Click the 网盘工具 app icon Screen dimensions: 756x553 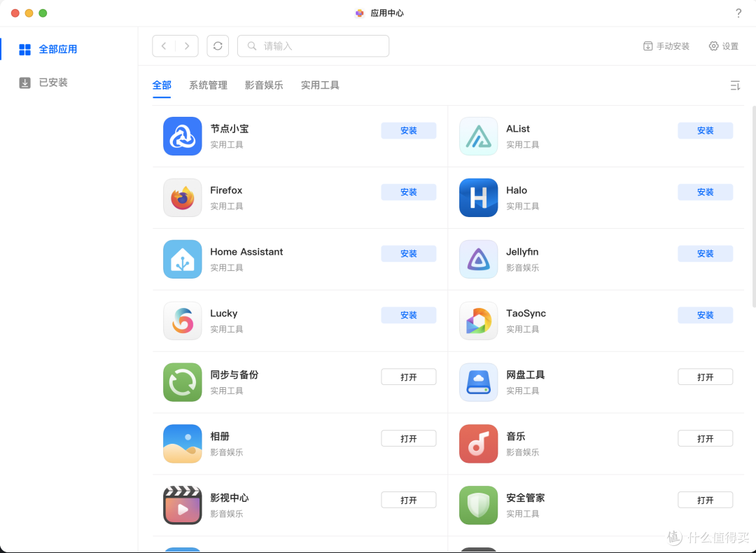click(478, 382)
